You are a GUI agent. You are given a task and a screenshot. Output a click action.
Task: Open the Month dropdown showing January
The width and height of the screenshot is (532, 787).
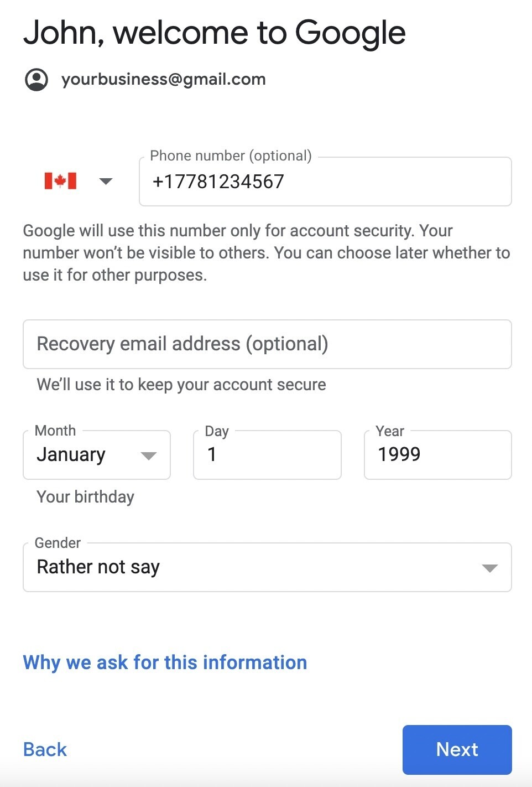[x=97, y=455]
